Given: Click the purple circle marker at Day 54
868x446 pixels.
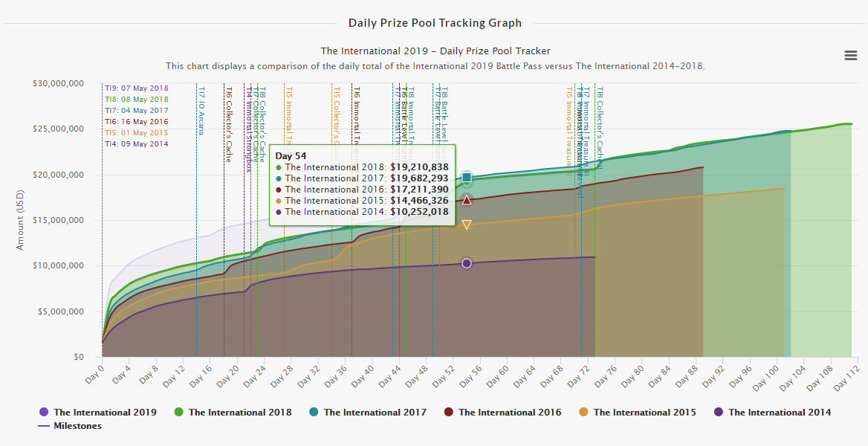Looking at the screenshot, I should tap(467, 263).
